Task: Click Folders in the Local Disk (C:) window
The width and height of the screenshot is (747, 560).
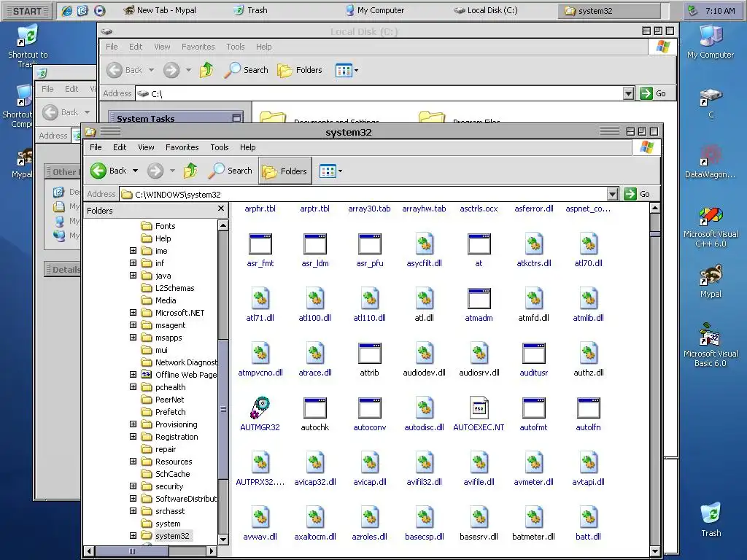Action: tap(300, 70)
